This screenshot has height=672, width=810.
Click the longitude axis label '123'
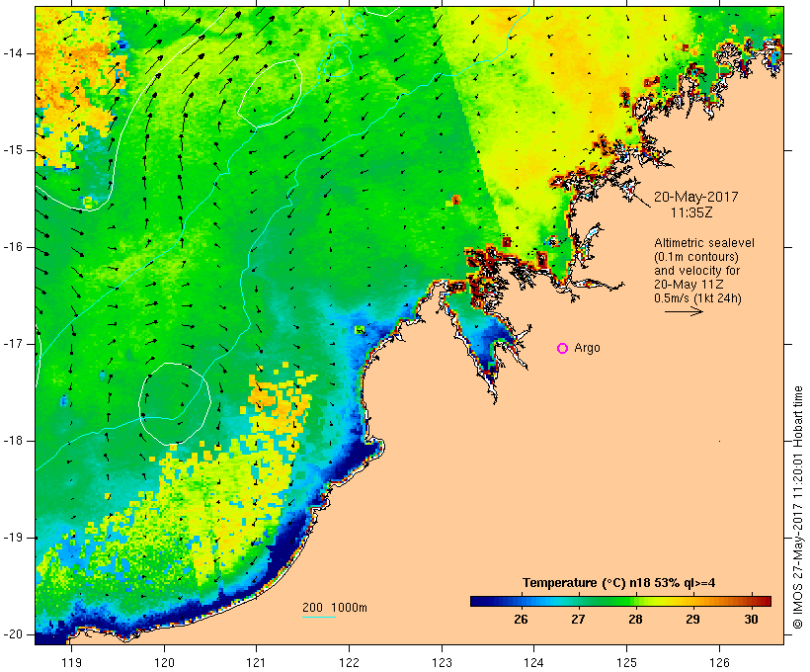442,662
